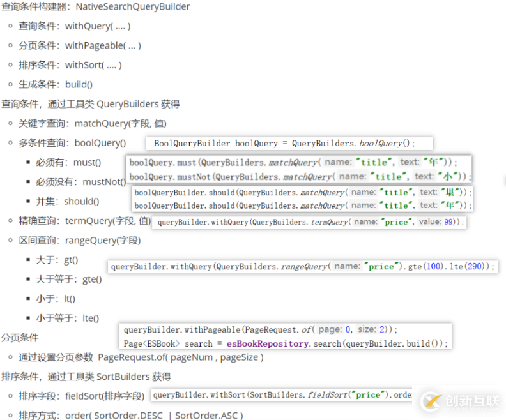Click the boolQuery.mustNot matchQuery code line
Screen dimensions: 506x420
tap(300, 177)
